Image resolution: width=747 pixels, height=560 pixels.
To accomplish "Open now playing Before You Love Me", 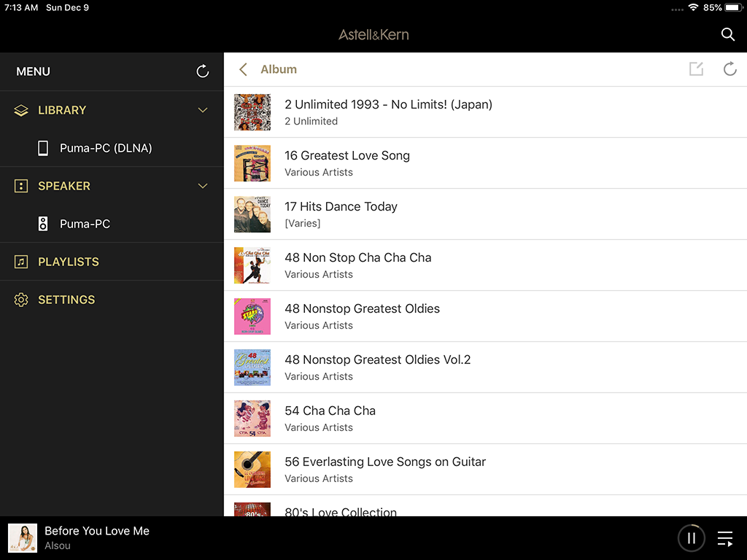I will 97,531.
